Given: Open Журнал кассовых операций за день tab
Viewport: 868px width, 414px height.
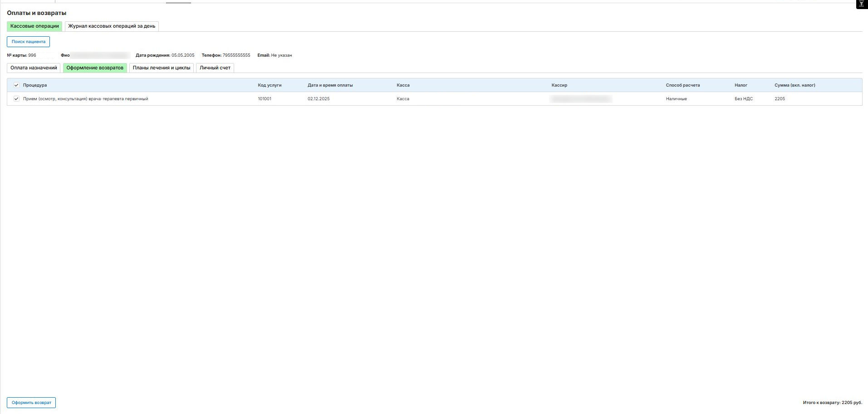Looking at the screenshot, I should pyautogui.click(x=112, y=26).
